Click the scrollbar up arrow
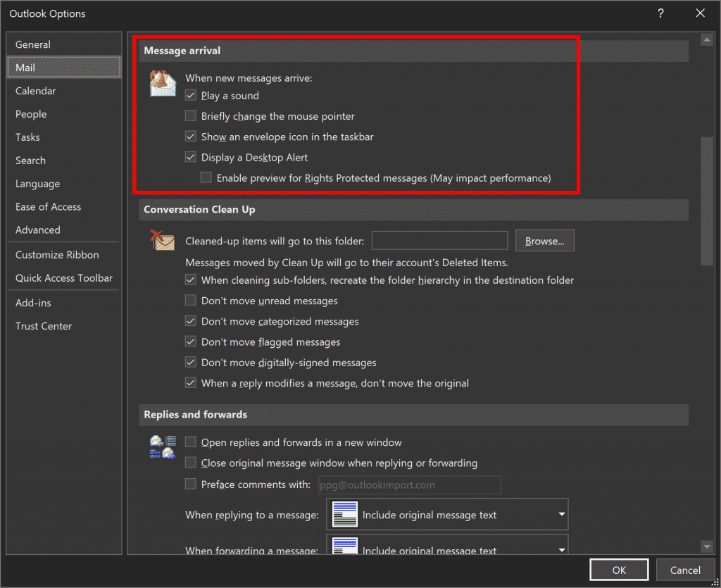Viewport: 721px width, 588px height. pos(706,40)
